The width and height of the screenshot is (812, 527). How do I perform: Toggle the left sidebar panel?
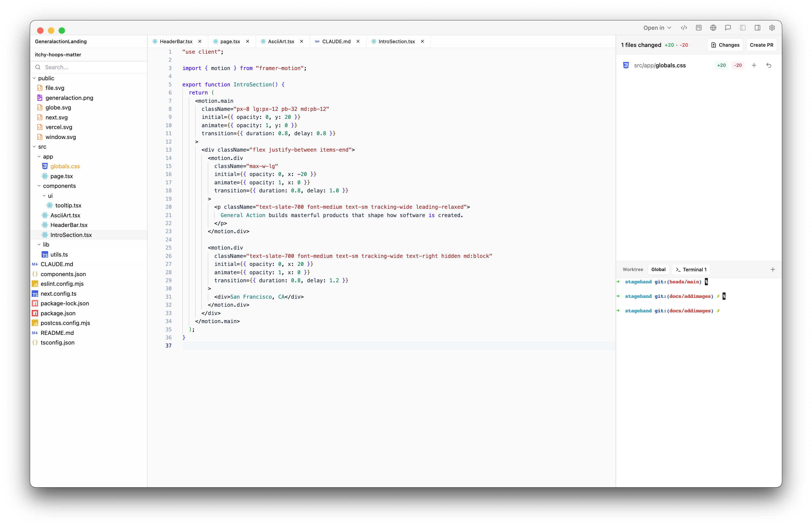pyautogui.click(x=742, y=28)
